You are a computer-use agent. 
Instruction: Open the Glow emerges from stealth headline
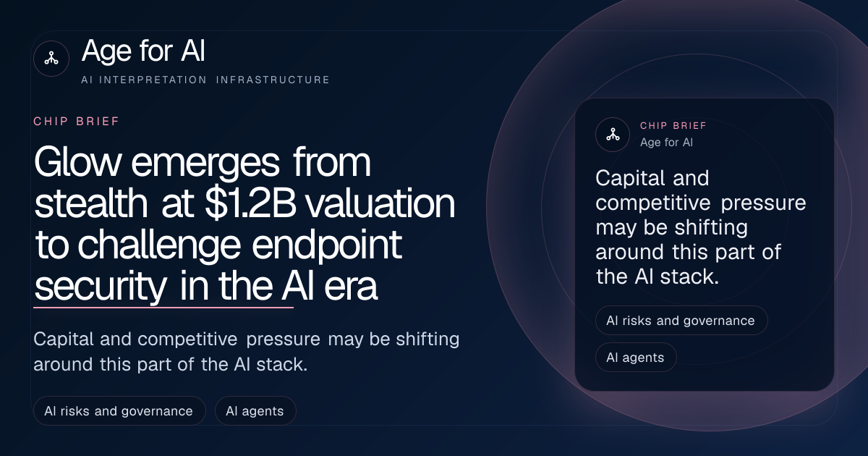pyautogui.click(x=245, y=225)
